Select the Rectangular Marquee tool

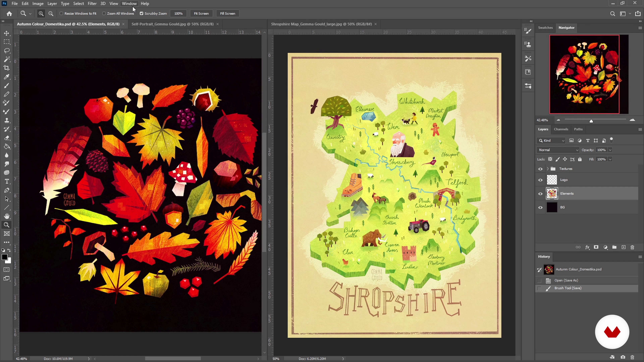coord(7,42)
